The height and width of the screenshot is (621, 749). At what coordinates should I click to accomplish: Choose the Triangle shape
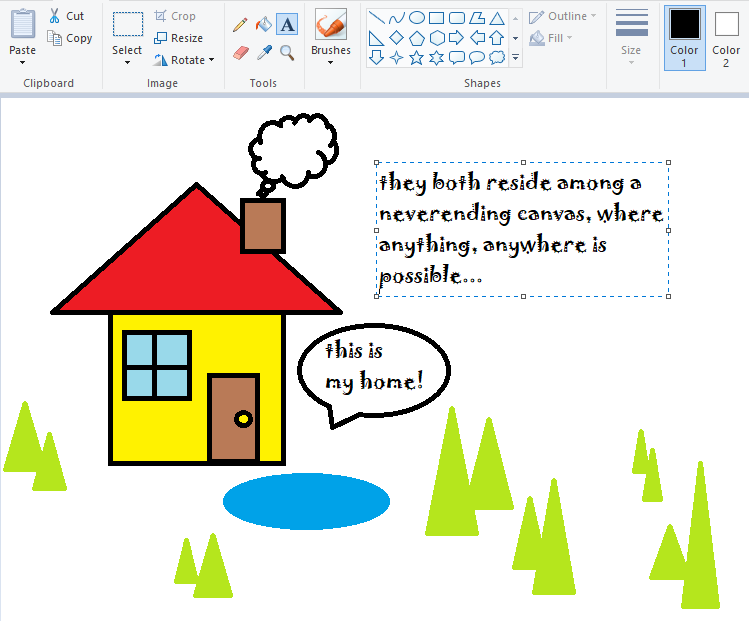coord(497,18)
